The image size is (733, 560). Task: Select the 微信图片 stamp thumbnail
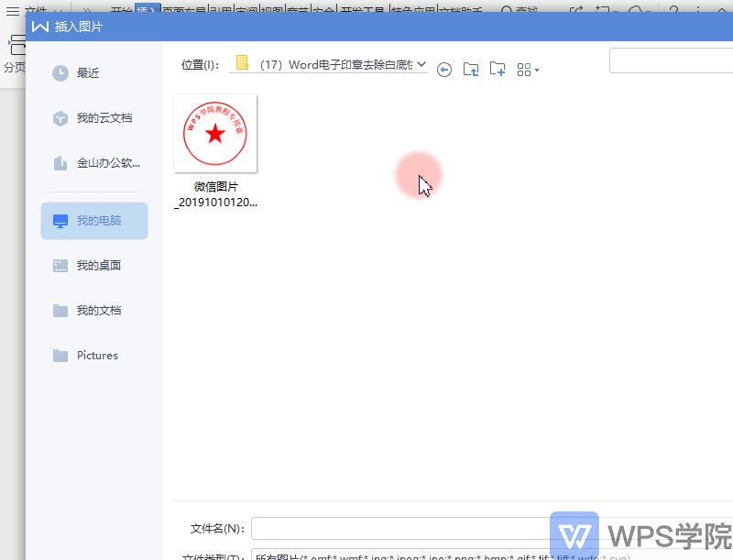pyautogui.click(x=215, y=133)
